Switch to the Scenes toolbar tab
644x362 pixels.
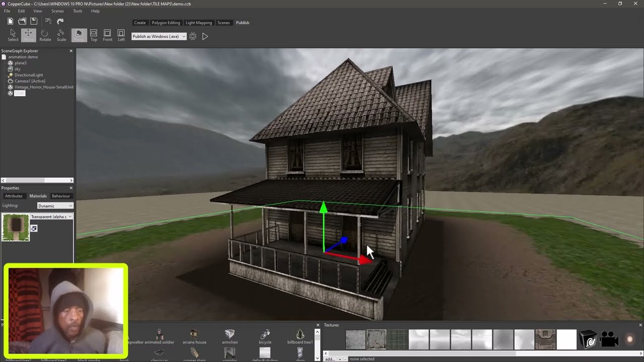pyautogui.click(x=223, y=23)
